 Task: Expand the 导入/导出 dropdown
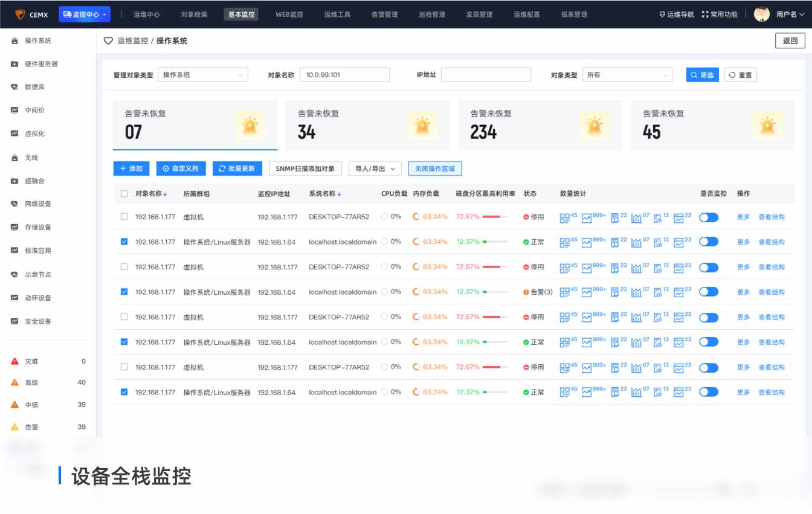click(x=375, y=169)
